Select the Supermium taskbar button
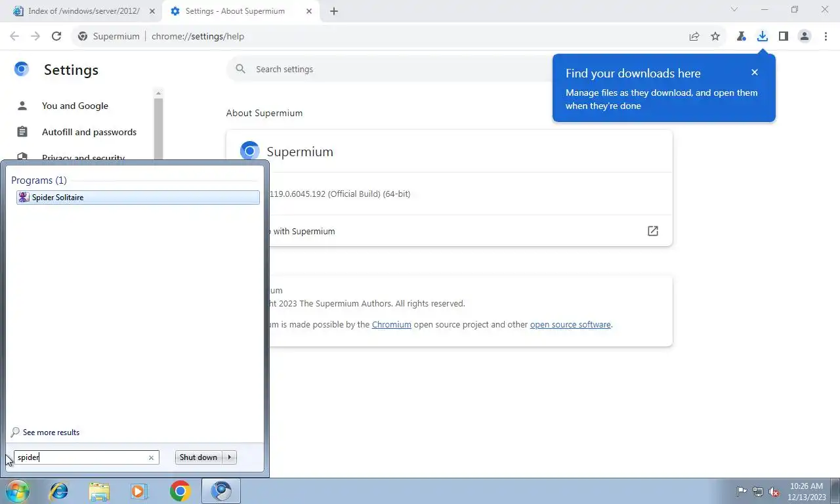Screen dimensions: 840x504 tap(221, 491)
